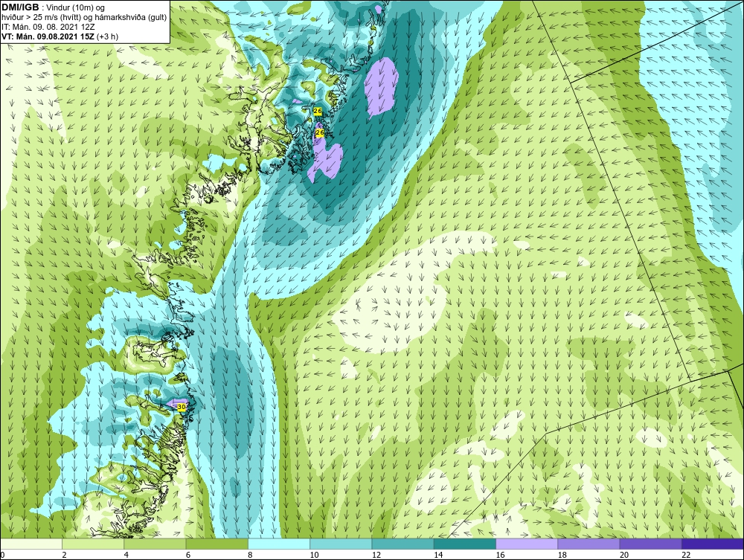Click the legend scale number 0
The image size is (744, 560).
[x=2, y=555]
